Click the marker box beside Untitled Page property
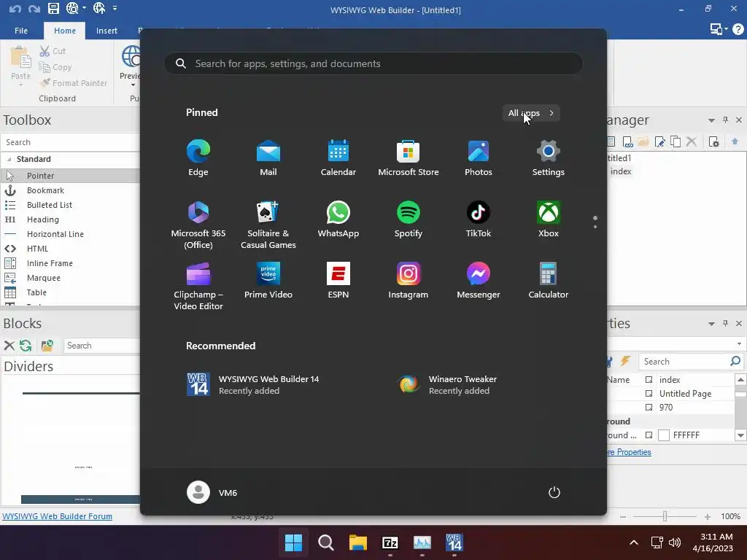The height and width of the screenshot is (560, 747). (x=649, y=393)
